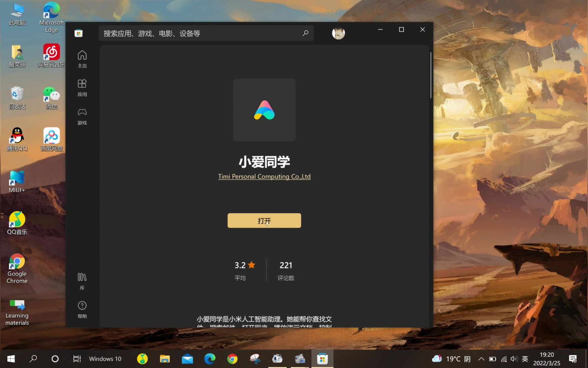The width and height of the screenshot is (588, 368).
Task: Switch to Microsoft Store taskbar button
Action: (x=322, y=359)
